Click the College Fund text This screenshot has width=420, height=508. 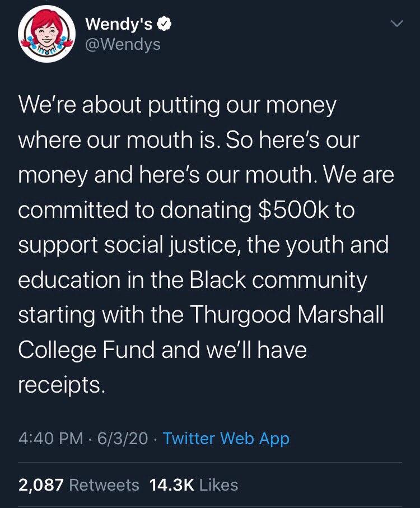86,350
